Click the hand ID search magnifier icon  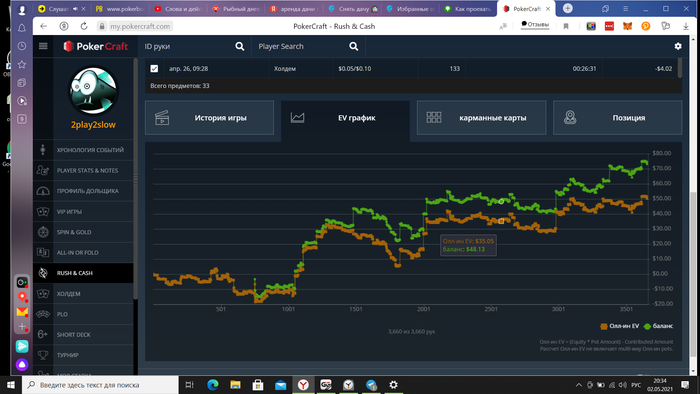point(240,46)
